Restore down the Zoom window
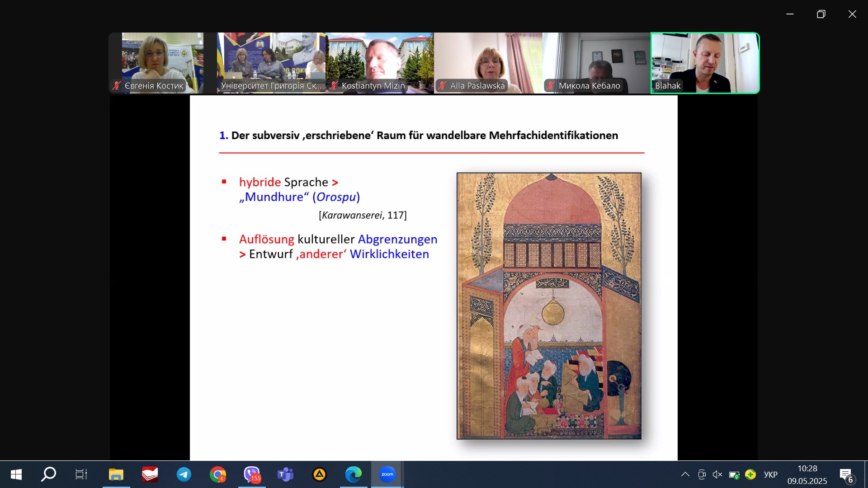 tap(821, 14)
